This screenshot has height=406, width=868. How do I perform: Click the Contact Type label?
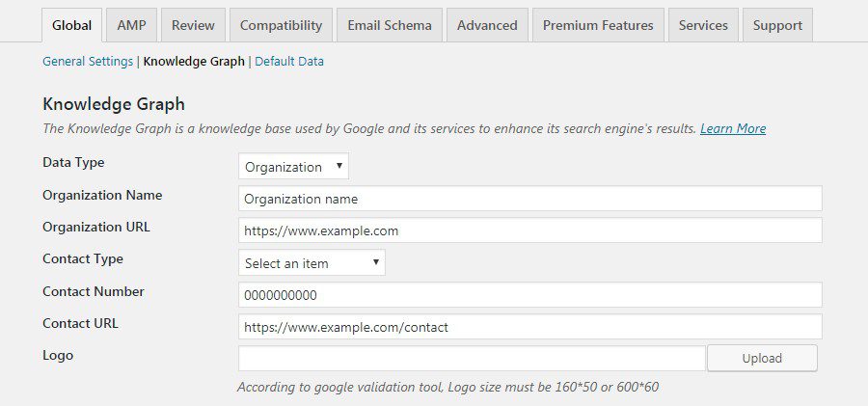tap(83, 259)
